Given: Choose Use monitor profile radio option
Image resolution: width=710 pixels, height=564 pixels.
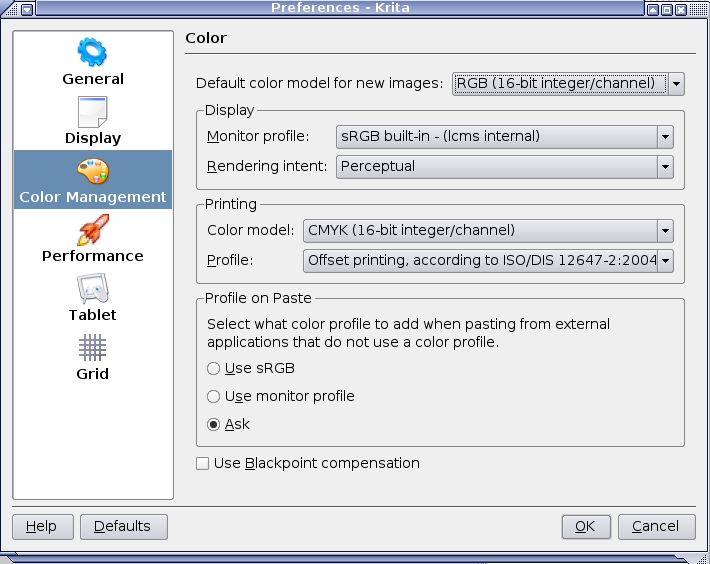Looking at the screenshot, I should [214, 396].
